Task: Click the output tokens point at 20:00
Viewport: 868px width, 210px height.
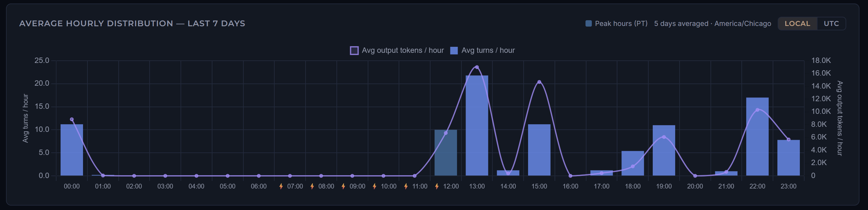Action: [695, 176]
